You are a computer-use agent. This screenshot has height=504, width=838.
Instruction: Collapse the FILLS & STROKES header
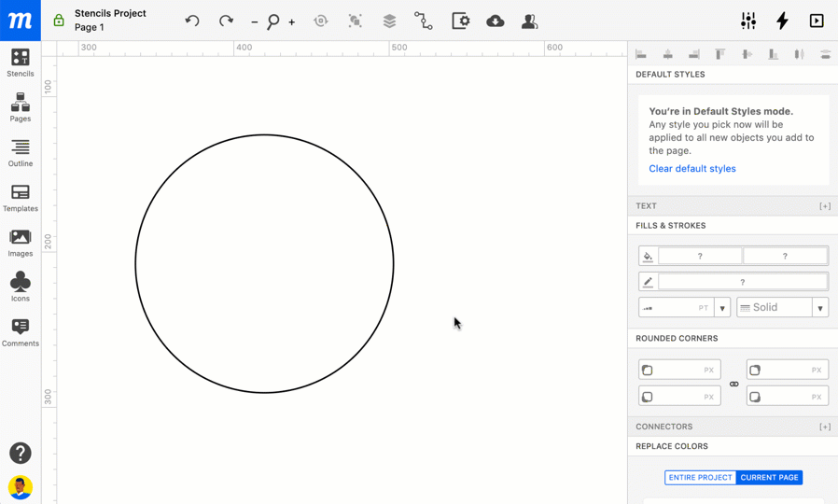[733, 226]
